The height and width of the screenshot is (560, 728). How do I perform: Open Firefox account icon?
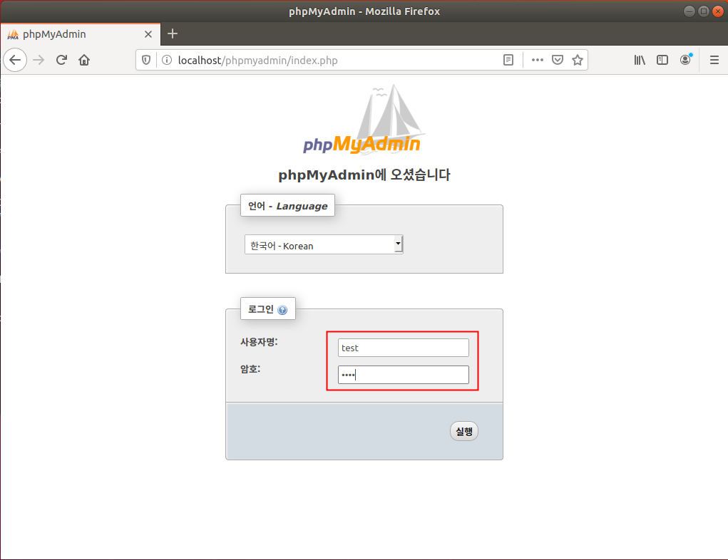click(x=686, y=59)
